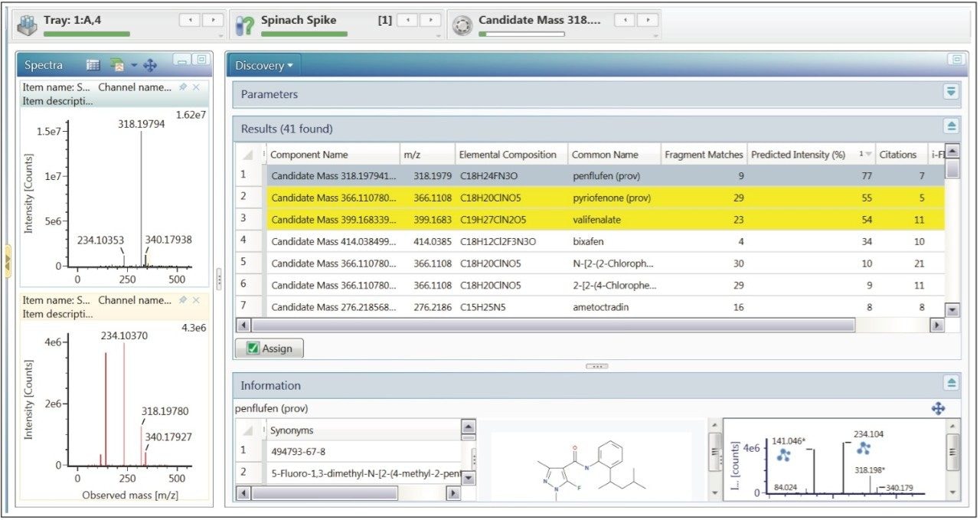Image resolution: width=980 pixels, height=520 pixels.
Task: Close the upper spectrum plot
Action: tap(196, 87)
